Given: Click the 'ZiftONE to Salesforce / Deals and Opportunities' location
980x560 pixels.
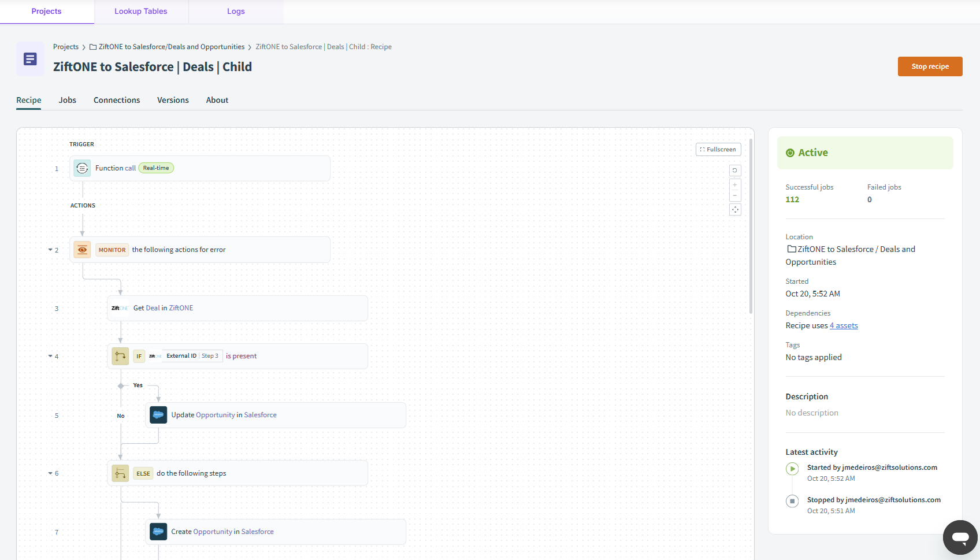Looking at the screenshot, I should point(850,255).
